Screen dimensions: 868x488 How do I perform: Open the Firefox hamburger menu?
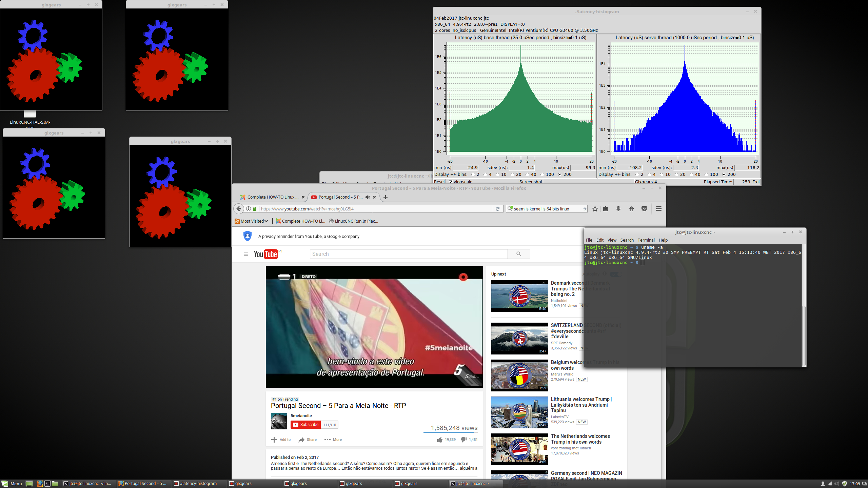659,209
